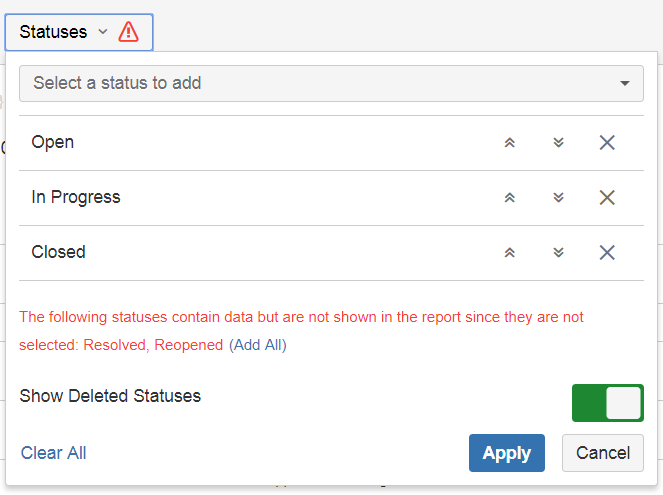The image size is (663, 495).
Task: Toggle Show Deleted Statuses switch
Action: (x=607, y=403)
